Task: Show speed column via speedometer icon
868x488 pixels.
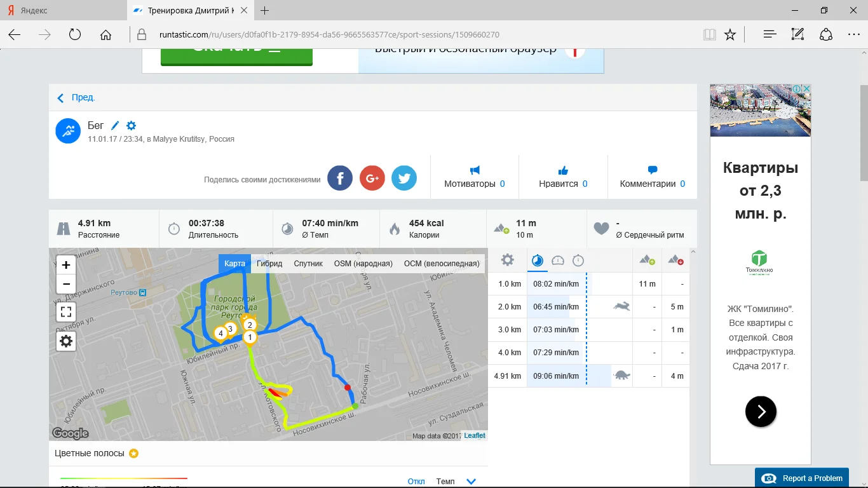Action: pos(558,260)
